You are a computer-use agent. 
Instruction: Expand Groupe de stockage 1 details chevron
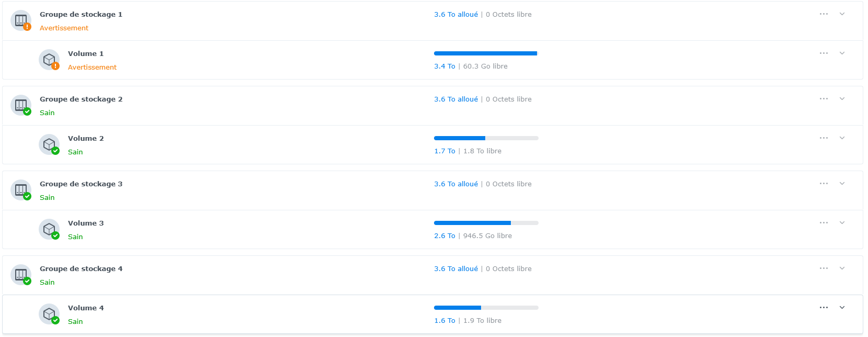[x=842, y=14]
